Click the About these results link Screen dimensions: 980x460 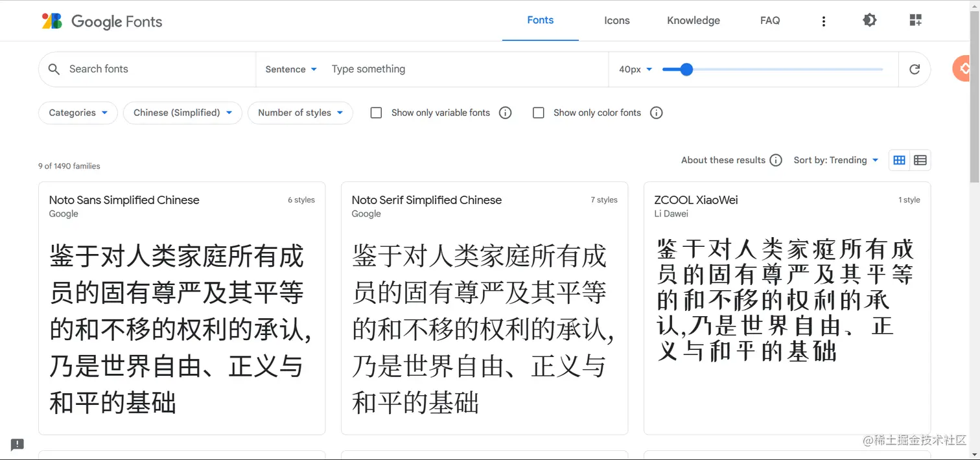pos(723,160)
